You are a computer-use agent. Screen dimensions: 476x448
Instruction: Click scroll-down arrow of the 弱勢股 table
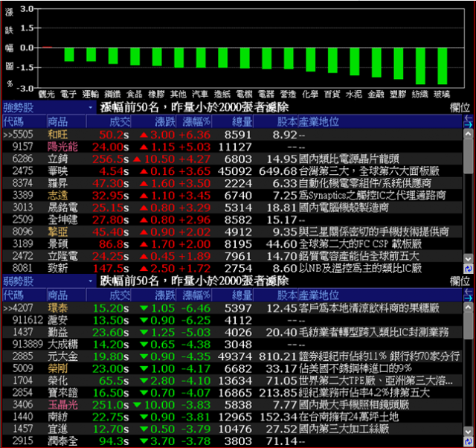click(468, 432)
